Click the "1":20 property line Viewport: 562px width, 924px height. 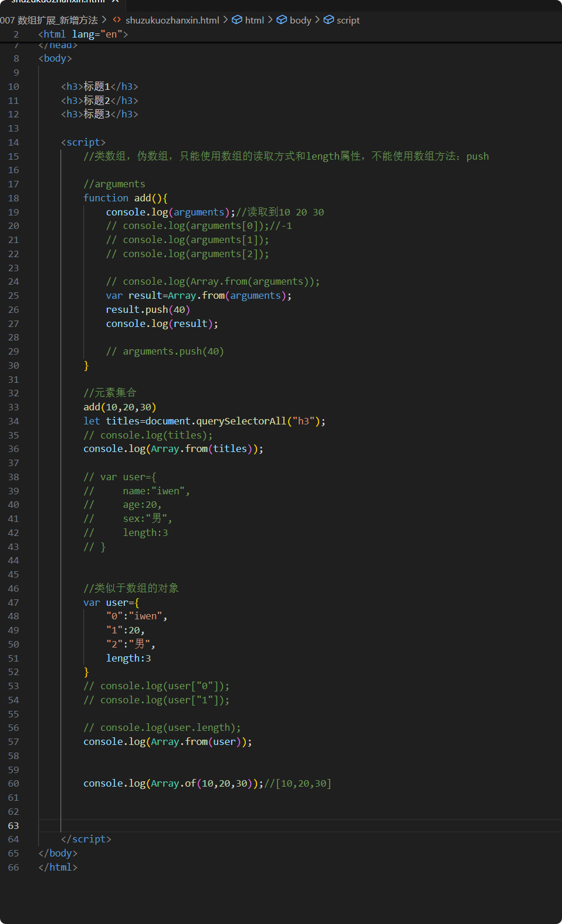(x=126, y=630)
